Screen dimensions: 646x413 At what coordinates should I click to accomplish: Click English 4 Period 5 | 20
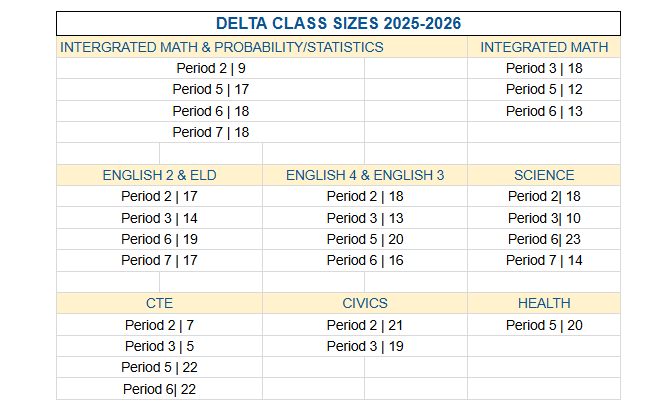click(365, 239)
